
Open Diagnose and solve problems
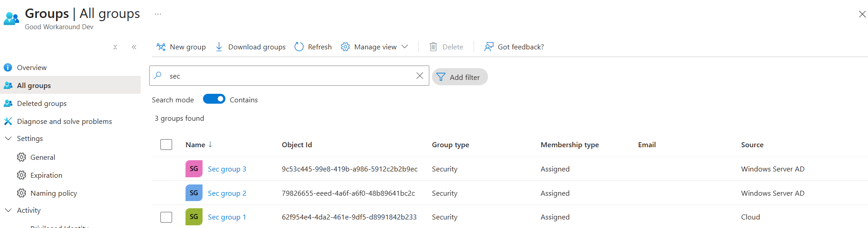(64, 121)
